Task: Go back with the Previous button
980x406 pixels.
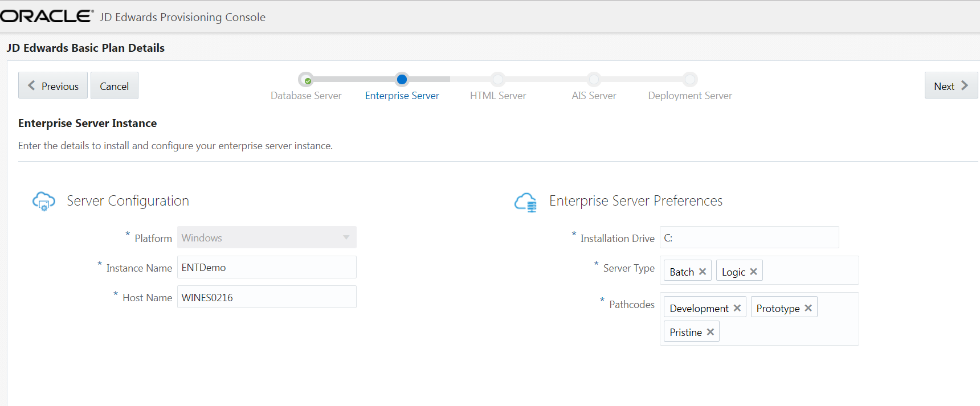Action: (x=53, y=85)
